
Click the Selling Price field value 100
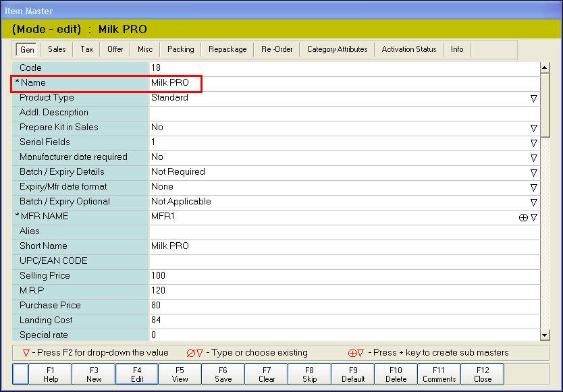pos(345,276)
